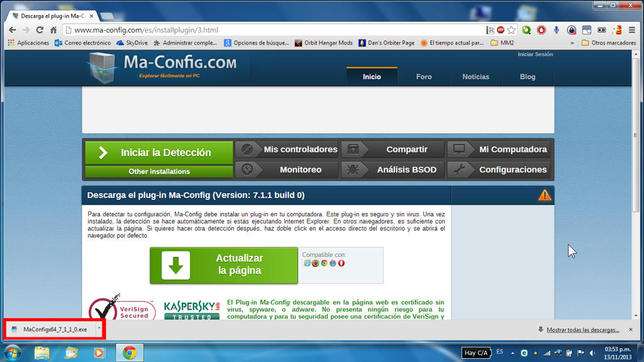The height and width of the screenshot is (362, 644).
Task: Open Windows Explorer from the taskbar
Action: pos(42,353)
